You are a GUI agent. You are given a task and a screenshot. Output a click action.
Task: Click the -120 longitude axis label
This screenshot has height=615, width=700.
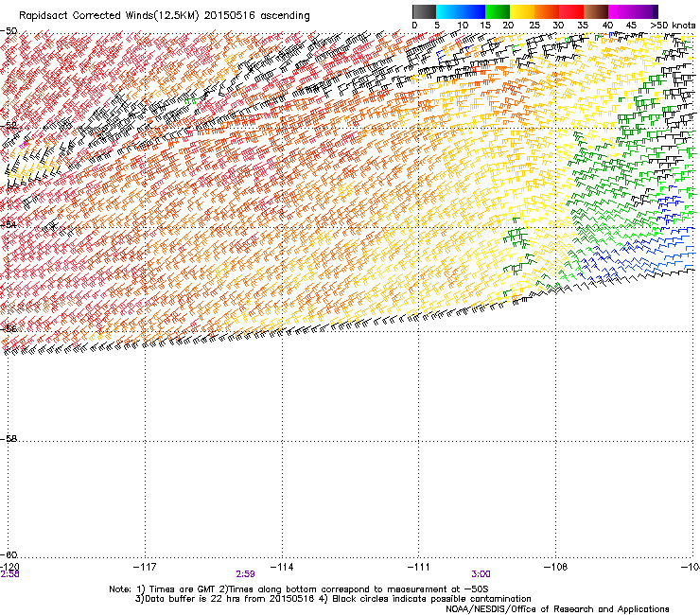click(x=9, y=567)
